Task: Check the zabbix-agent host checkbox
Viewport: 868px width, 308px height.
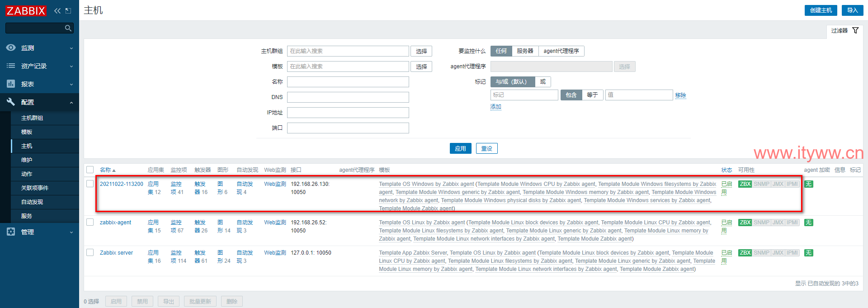Action: [x=90, y=222]
